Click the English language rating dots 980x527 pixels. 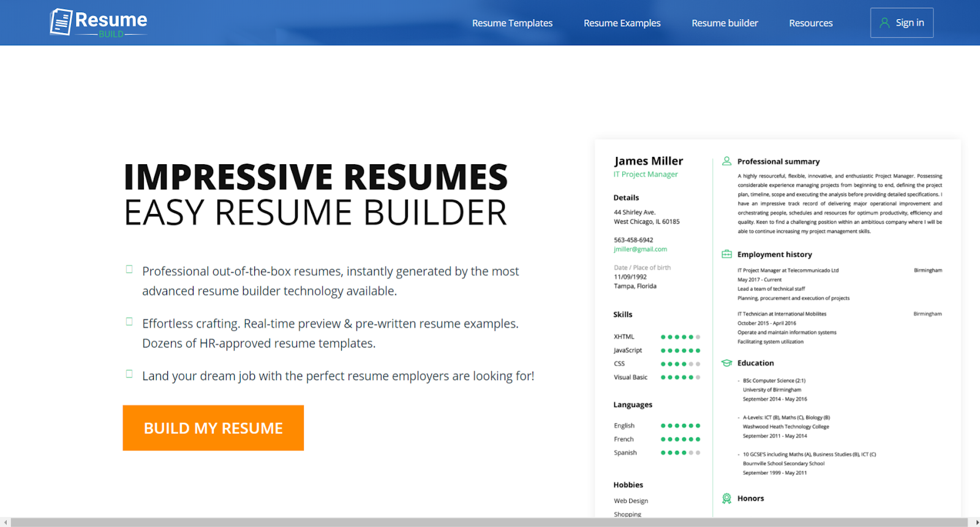(x=680, y=426)
